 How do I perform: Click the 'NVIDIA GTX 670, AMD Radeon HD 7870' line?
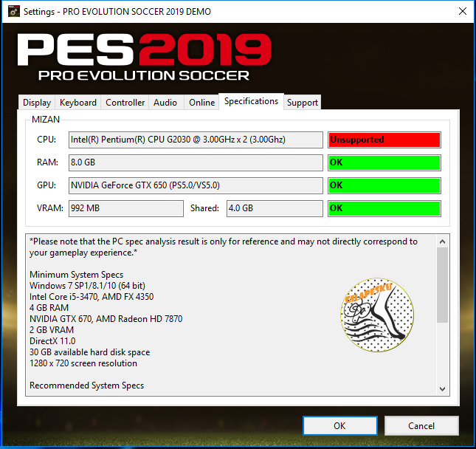click(x=106, y=319)
